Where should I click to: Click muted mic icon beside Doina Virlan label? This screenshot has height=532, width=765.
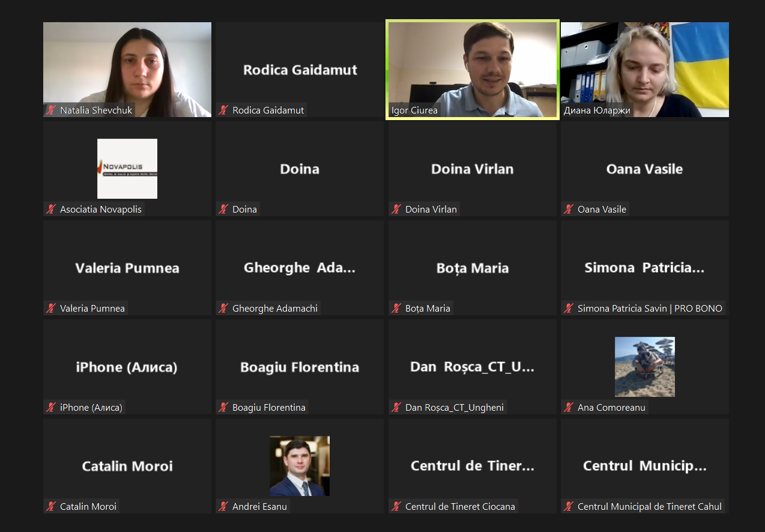(x=397, y=210)
